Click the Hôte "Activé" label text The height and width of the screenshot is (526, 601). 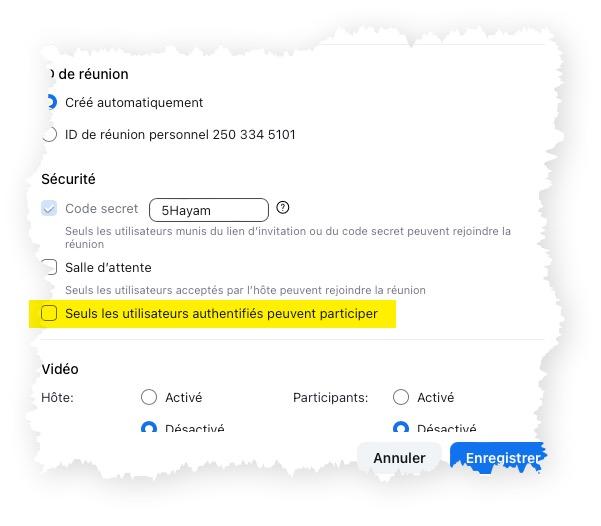point(184,397)
